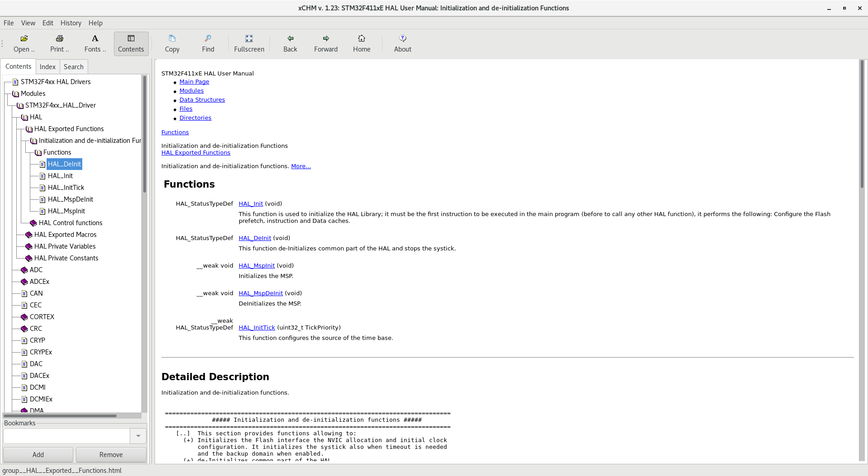Open the Bookmarks dropdown arrow
The image size is (868, 476).
coord(138,436)
